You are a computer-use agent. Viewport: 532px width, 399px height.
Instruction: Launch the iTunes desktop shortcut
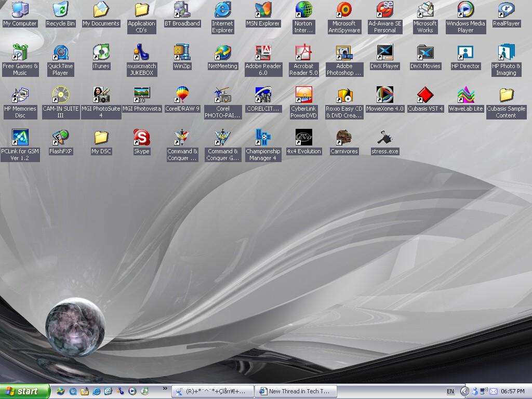pos(101,53)
